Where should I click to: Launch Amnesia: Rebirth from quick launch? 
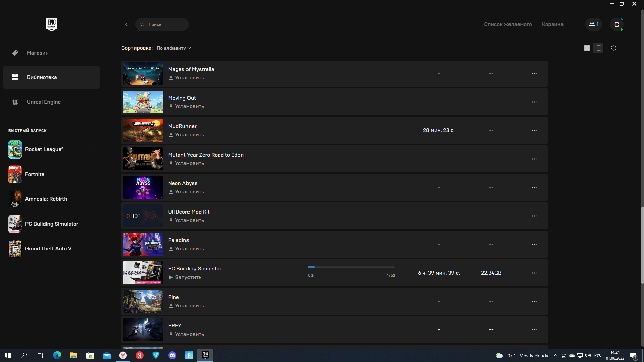point(38,199)
